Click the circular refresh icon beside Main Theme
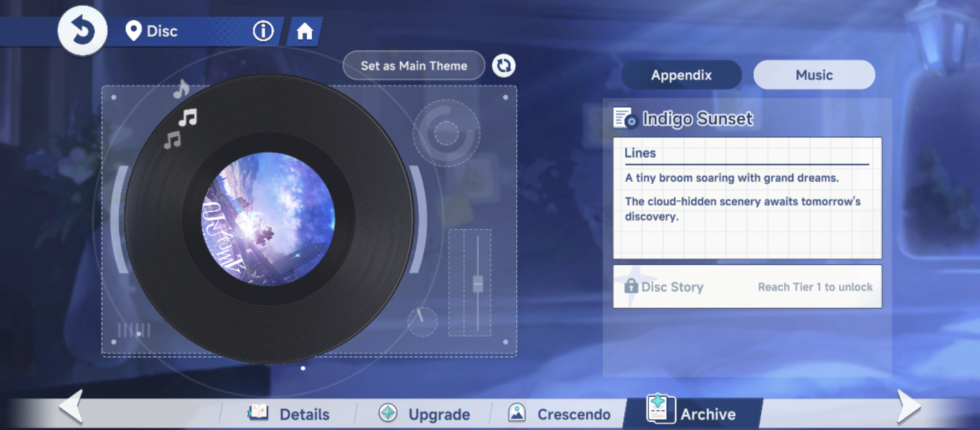 point(504,66)
